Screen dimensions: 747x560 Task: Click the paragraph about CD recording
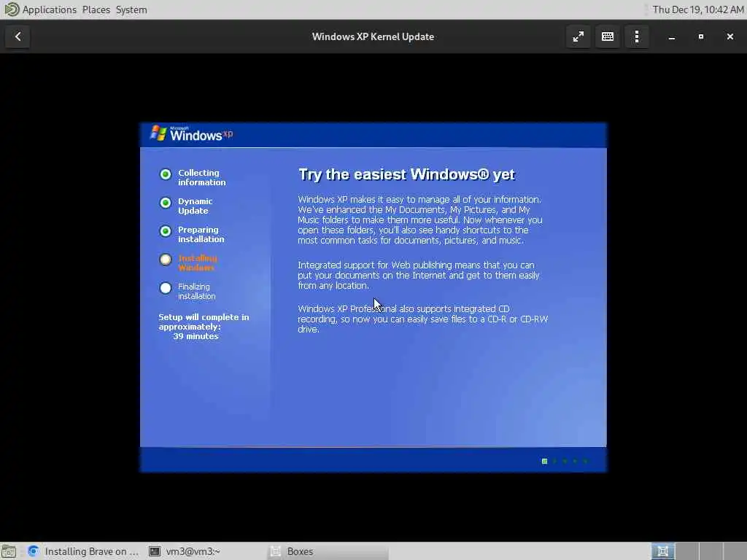coord(422,319)
